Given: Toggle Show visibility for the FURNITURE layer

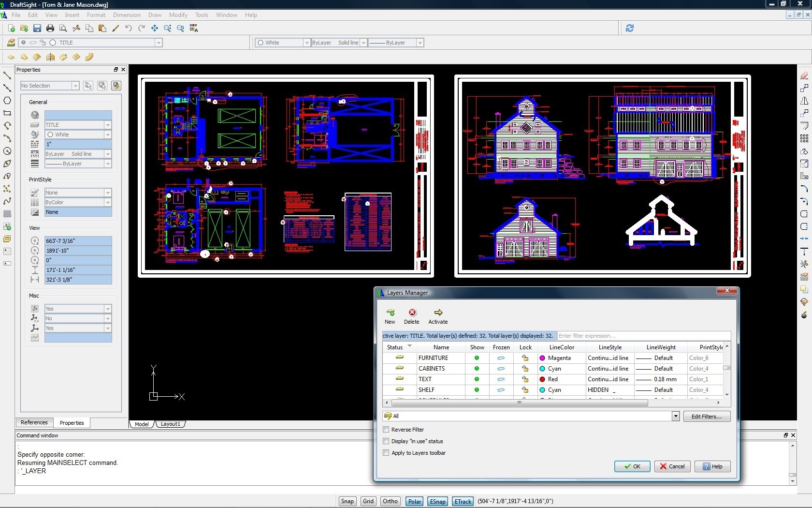Looking at the screenshot, I should click(477, 358).
